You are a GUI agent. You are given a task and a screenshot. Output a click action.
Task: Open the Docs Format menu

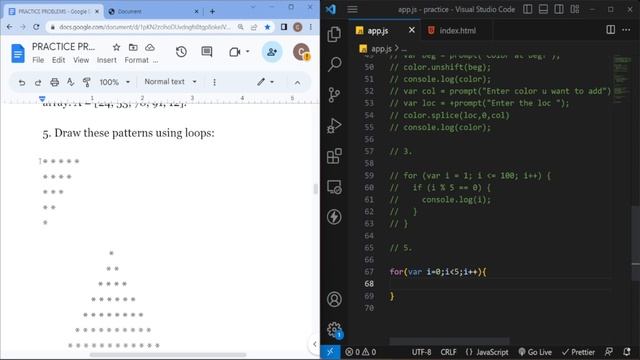(x=136, y=60)
